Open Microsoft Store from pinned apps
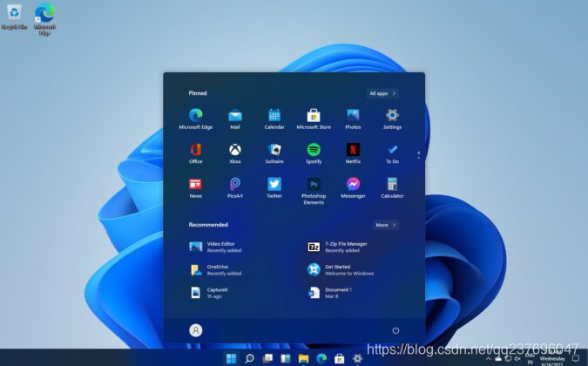This screenshot has height=366, width=588. [x=314, y=119]
